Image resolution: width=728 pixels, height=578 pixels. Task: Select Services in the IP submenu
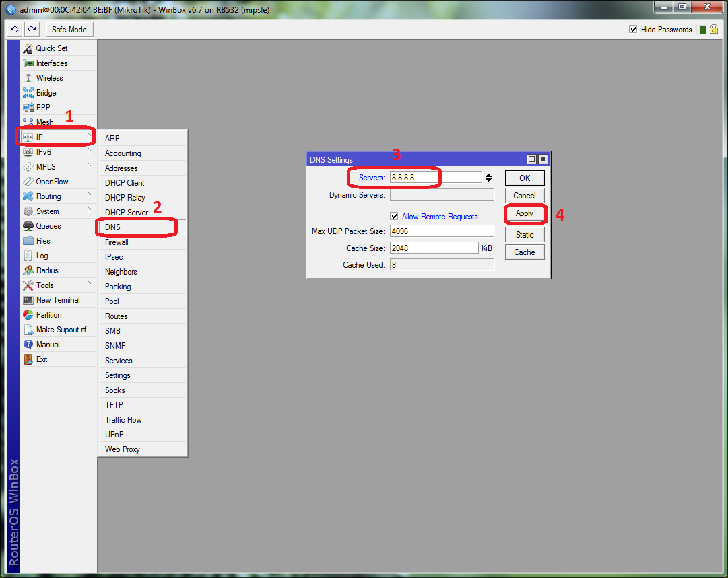[x=142, y=361]
